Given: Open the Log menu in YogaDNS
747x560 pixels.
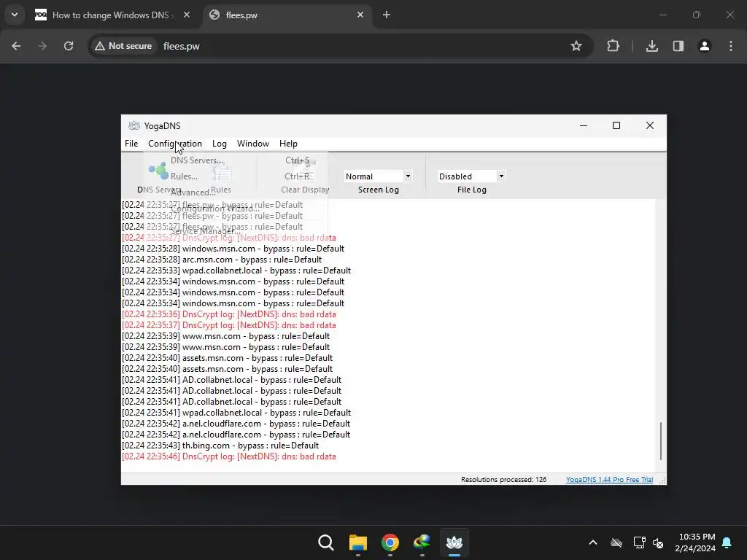Looking at the screenshot, I should pos(219,144).
